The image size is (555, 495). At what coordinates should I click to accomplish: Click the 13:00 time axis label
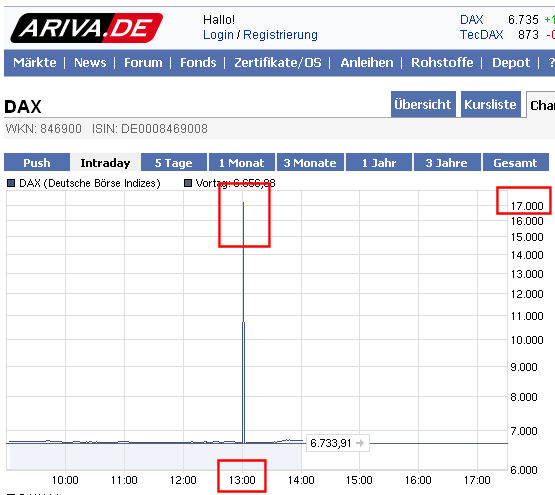[x=242, y=480]
